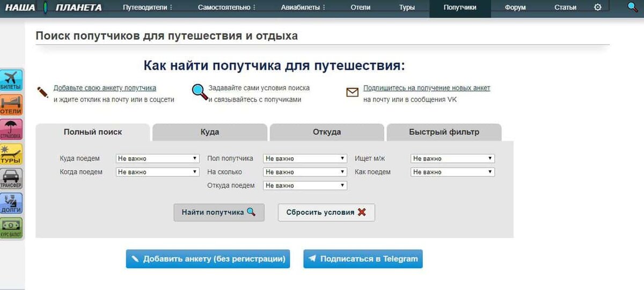Switch to the Откуда tab
Image resolution: width=644 pixels, height=290 pixels.
point(327,132)
